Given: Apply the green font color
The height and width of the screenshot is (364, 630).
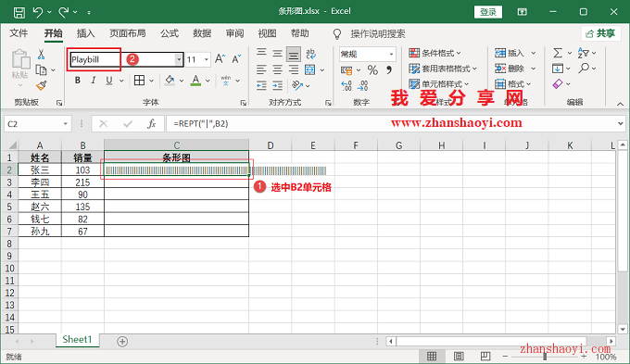Looking at the screenshot, I should [195, 81].
